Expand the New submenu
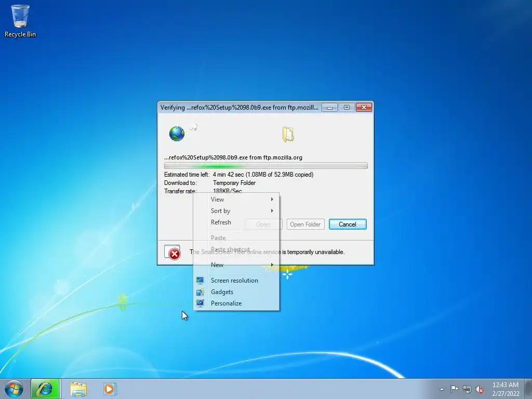Viewport: 532px width, 399px height. 236,265
